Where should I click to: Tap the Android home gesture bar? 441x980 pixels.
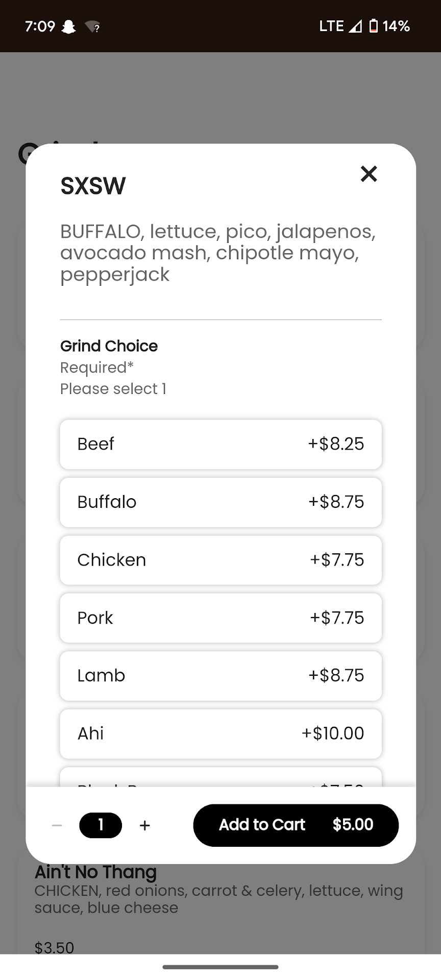click(220, 967)
